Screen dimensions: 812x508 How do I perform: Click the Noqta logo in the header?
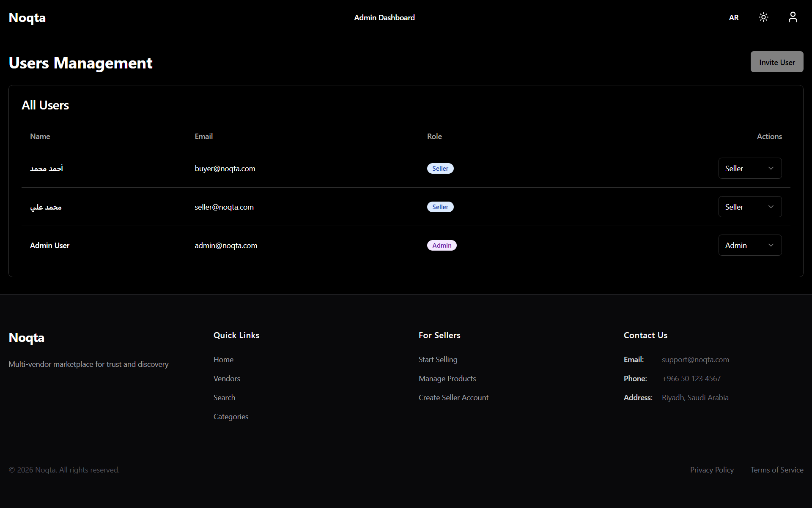[27, 17]
